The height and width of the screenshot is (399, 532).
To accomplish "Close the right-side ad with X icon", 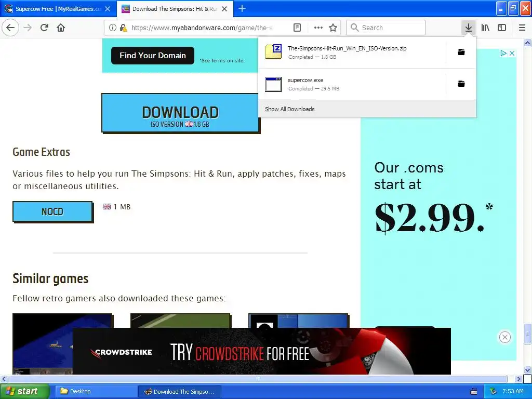I will [x=512, y=54].
